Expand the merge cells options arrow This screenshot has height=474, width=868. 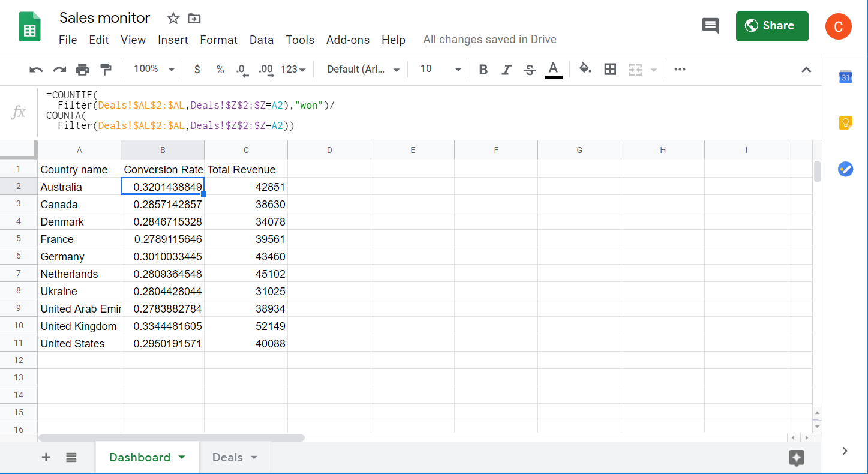[x=653, y=70]
